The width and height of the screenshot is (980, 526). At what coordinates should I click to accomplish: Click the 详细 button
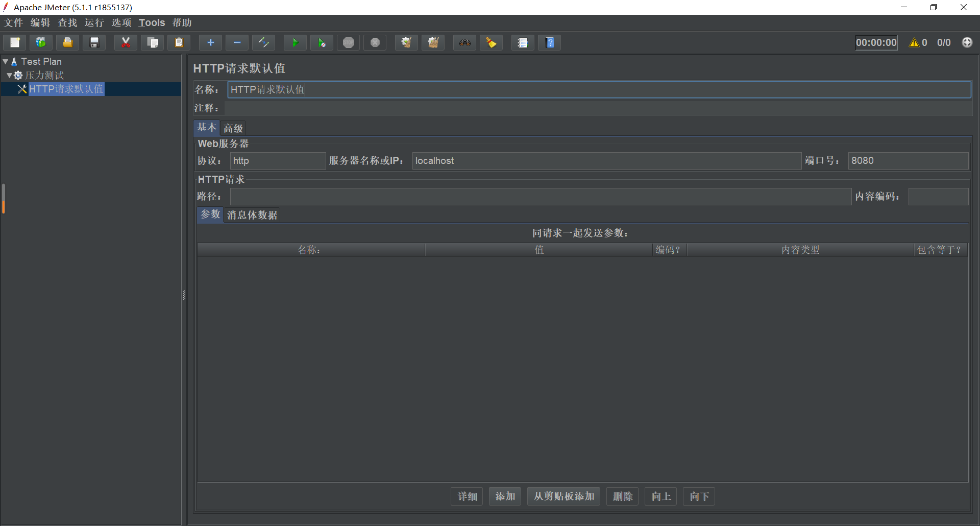tap(467, 496)
